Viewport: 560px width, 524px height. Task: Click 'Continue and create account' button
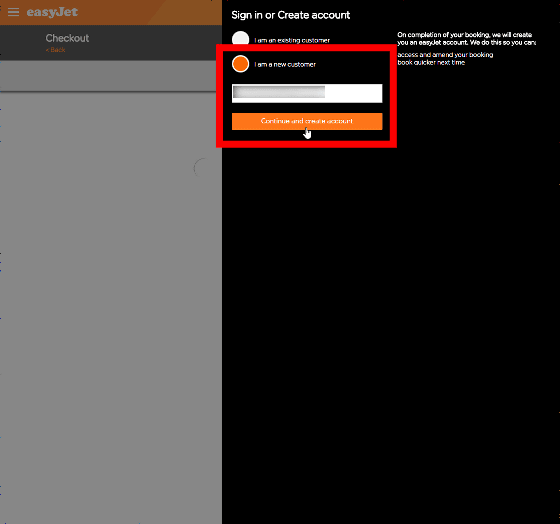coord(307,121)
